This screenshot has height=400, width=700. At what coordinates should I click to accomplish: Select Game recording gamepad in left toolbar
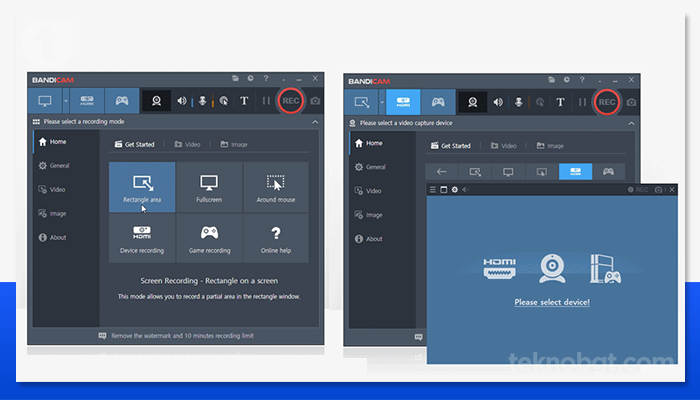point(122,100)
